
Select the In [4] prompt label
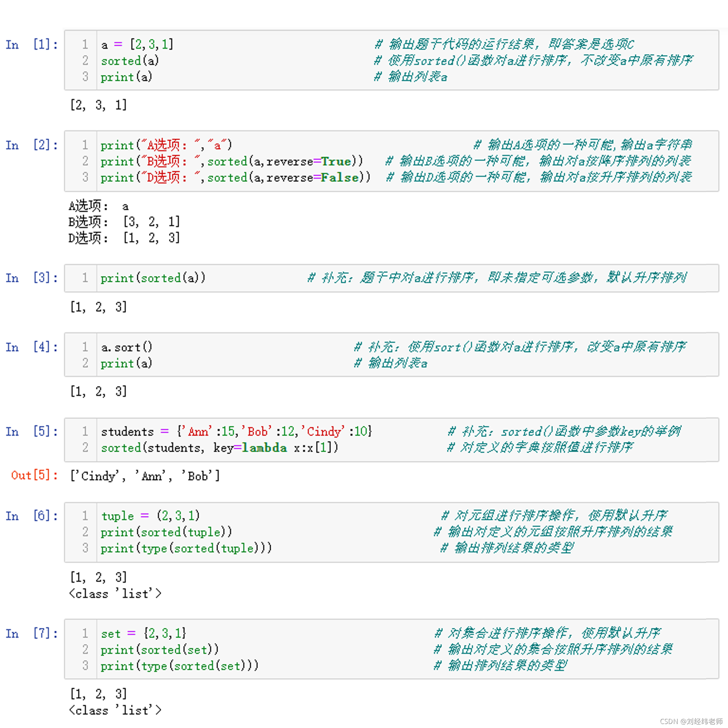coord(32,347)
